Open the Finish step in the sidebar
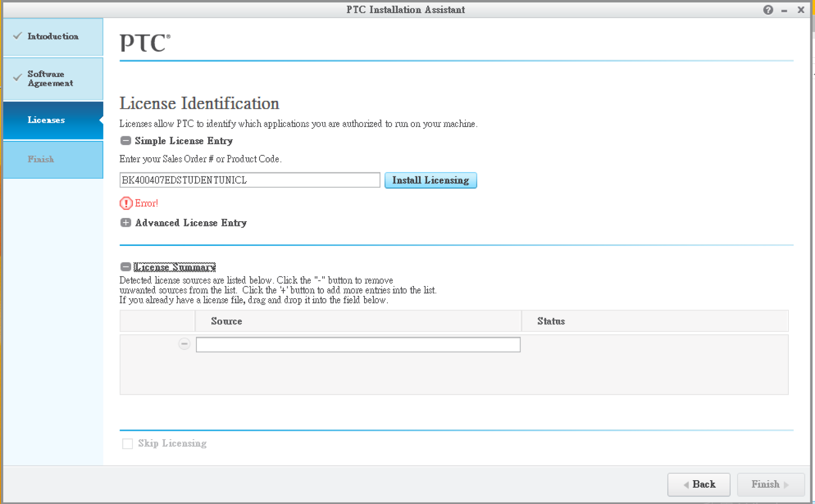 pyautogui.click(x=41, y=159)
